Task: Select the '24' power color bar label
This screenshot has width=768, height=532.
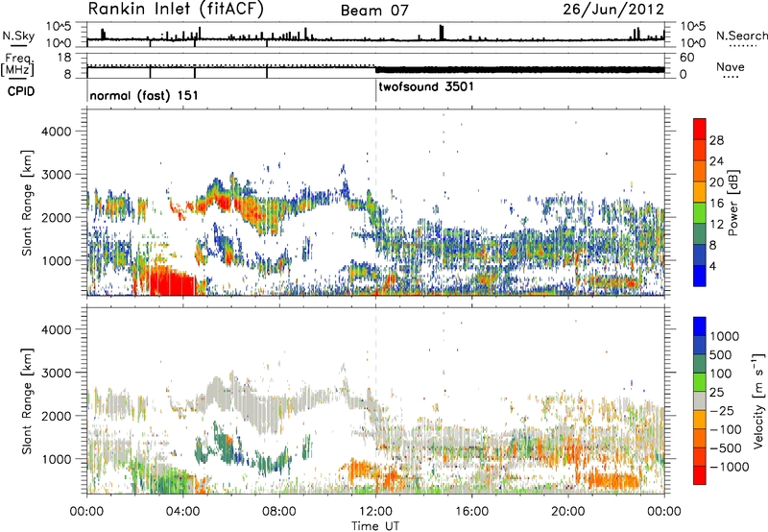Action: 716,161
